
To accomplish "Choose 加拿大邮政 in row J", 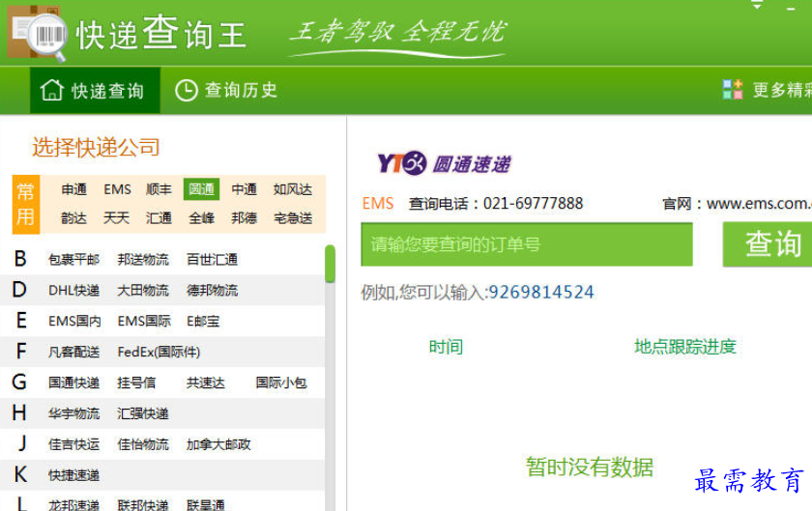I will pos(218,444).
